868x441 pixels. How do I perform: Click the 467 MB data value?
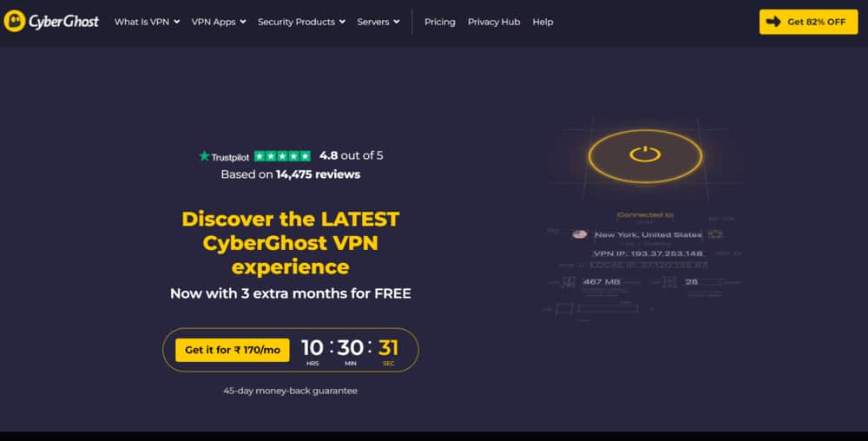tap(602, 281)
